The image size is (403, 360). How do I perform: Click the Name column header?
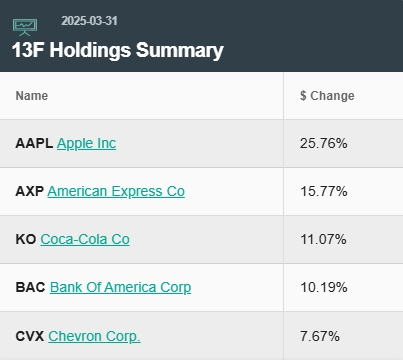click(32, 96)
